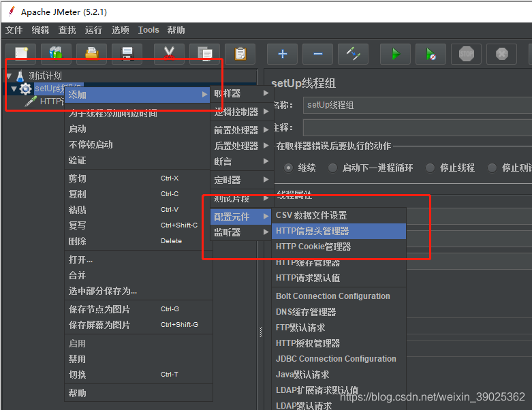Choose FTP默认请求
The height and width of the screenshot is (410, 532).
point(339,328)
